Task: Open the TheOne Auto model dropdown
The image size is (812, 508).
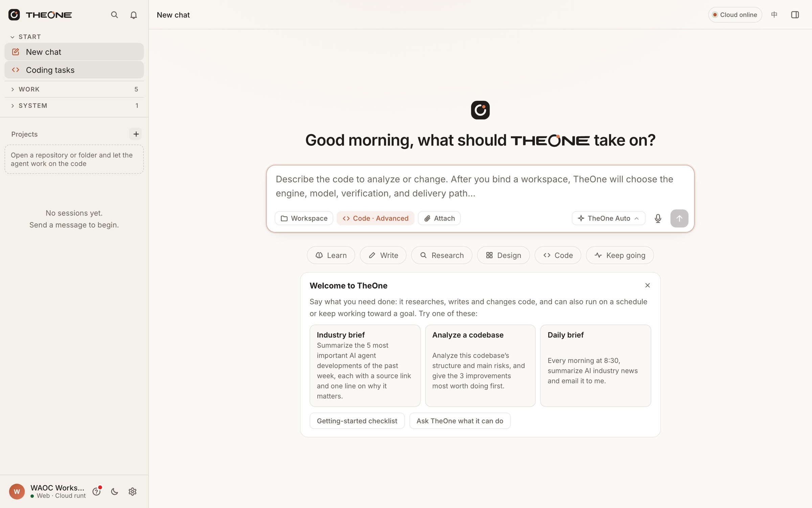Action: pyautogui.click(x=608, y=218)
